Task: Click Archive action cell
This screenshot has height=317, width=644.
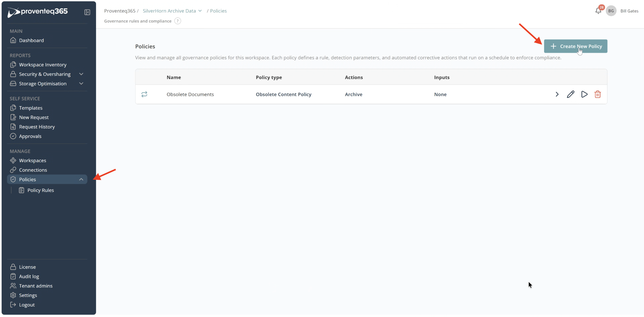Action: coord(354,94)
